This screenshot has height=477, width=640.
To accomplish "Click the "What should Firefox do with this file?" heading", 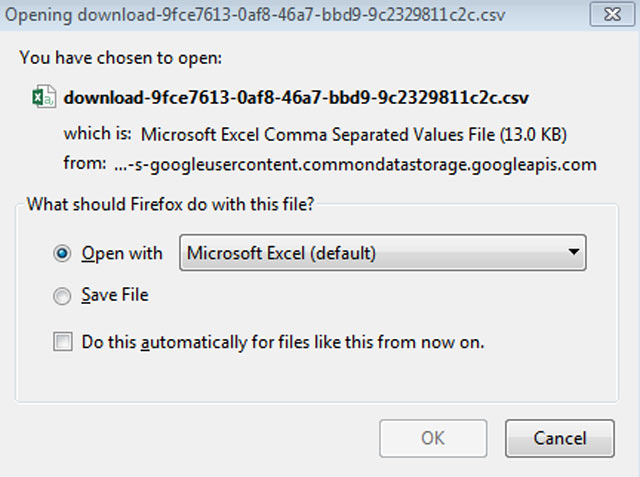I will click(170, 204).
